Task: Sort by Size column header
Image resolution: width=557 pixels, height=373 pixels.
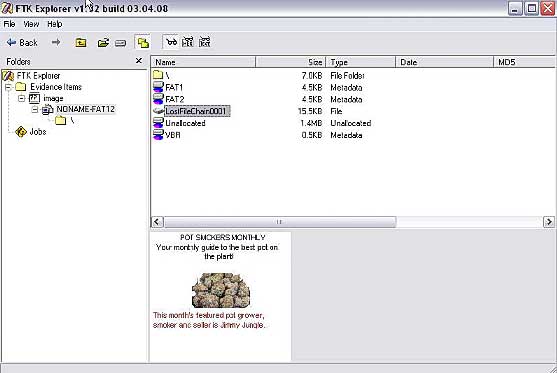Action: 290,62
